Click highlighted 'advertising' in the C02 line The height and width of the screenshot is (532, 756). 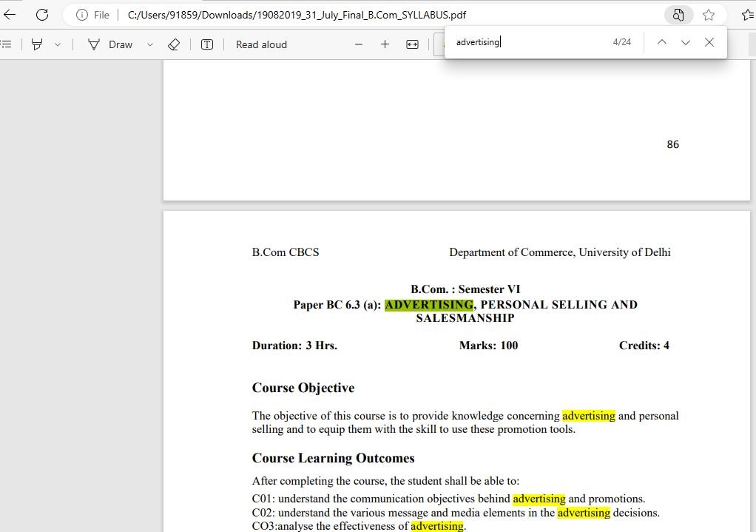tap(584, 513)
